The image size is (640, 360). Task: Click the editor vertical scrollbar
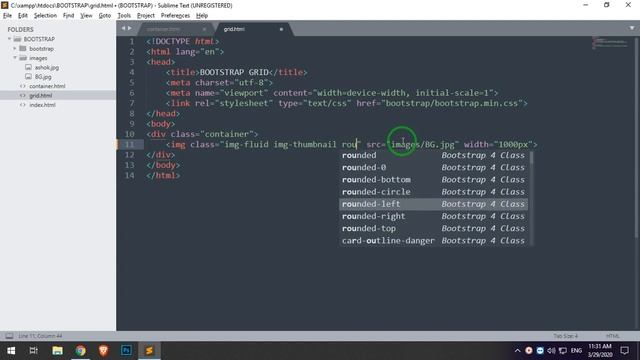pos(636,137)
